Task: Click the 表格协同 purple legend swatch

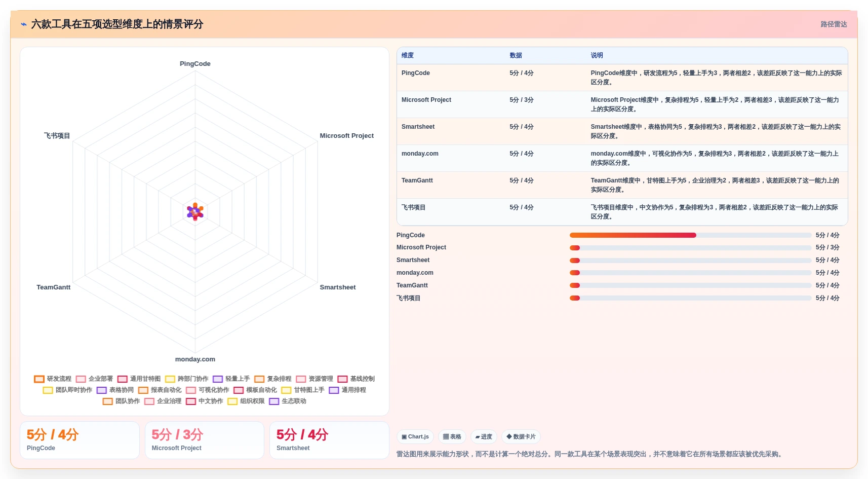Action: pos(102,390)
